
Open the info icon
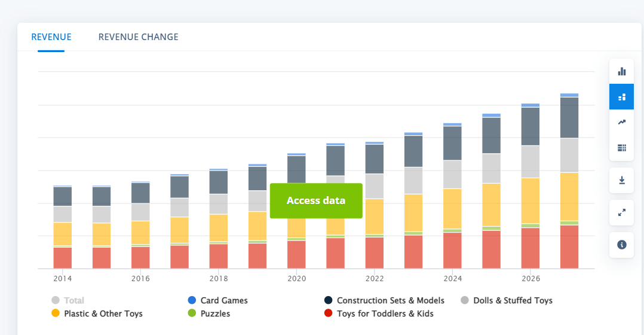pos(621,245)
